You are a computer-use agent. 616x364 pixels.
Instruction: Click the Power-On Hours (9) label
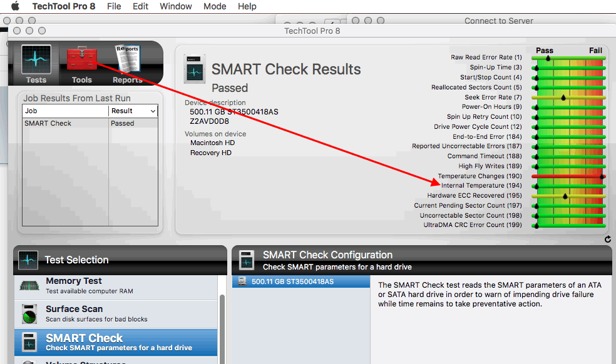pos(492,107)
